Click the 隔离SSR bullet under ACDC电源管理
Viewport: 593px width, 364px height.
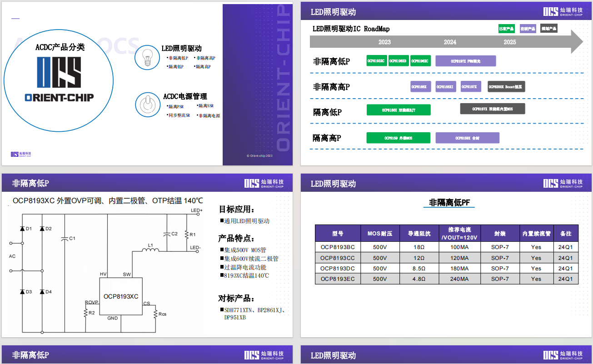click(x=205, y=106)
